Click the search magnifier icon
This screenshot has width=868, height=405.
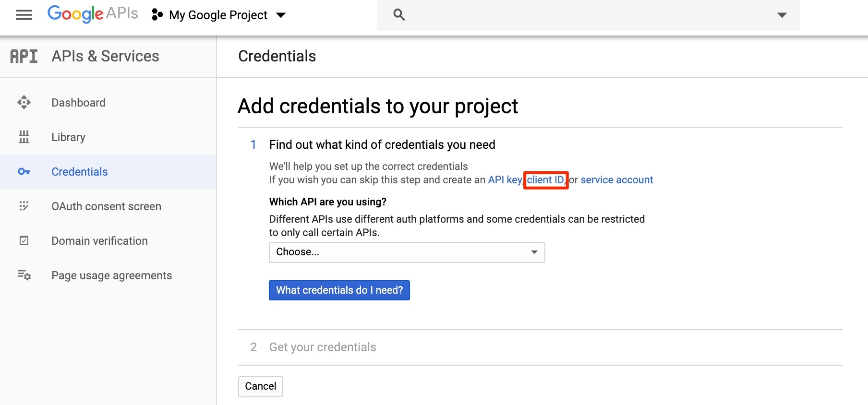coord(399,15)
